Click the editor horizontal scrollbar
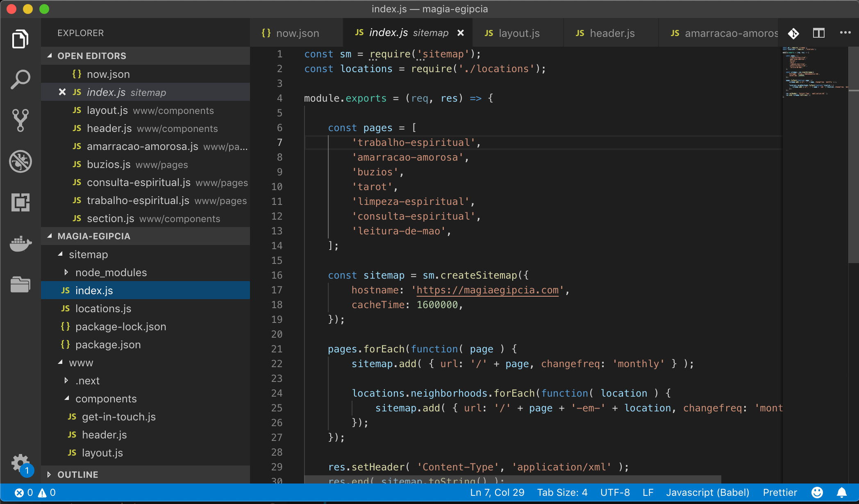The height and width of the screenshot is (504, 859). point(512,479)
